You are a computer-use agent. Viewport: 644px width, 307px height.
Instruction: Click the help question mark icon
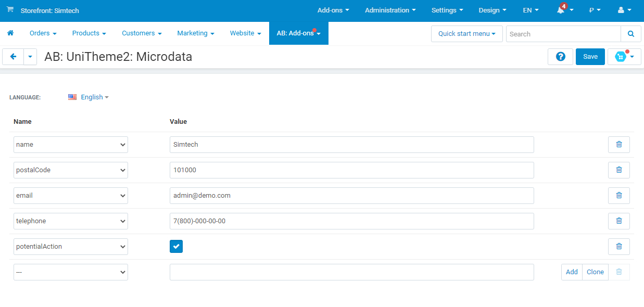[x=560, y=57]
